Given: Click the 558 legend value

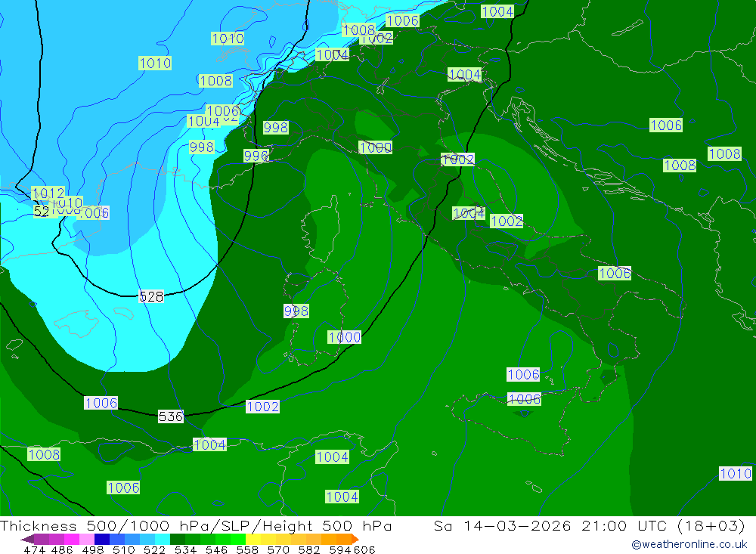Looking at the screenshot, I should pos(247,549).
